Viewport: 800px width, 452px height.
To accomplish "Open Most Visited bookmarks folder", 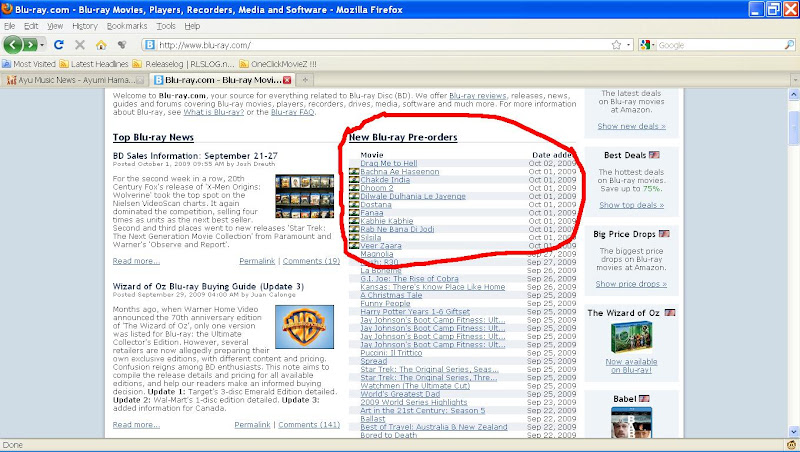I will (x=29, y=64).
